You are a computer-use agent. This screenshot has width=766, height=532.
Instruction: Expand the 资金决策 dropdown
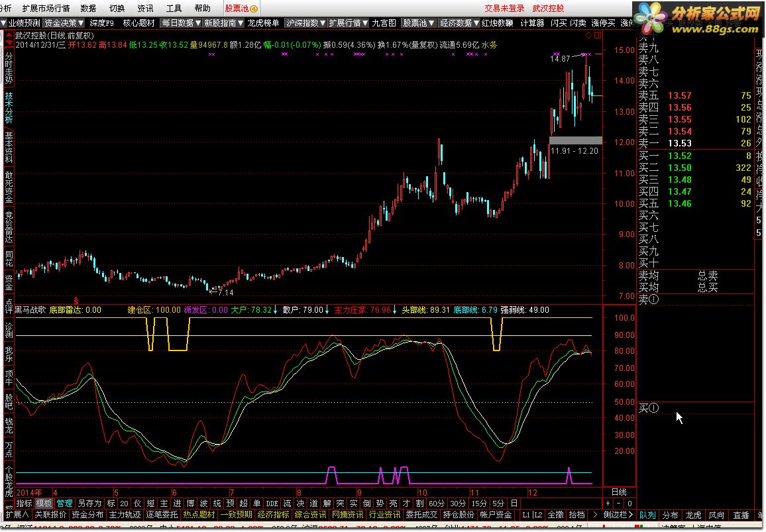pos(64,23)
